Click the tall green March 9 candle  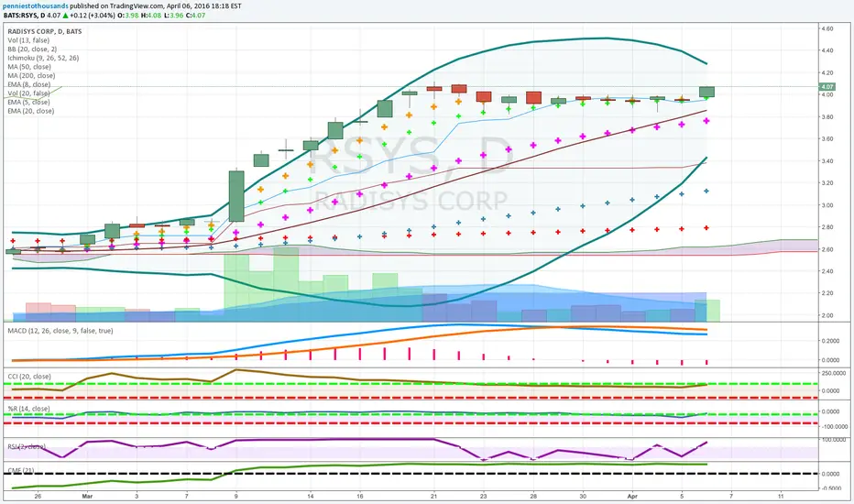point(236,196)
